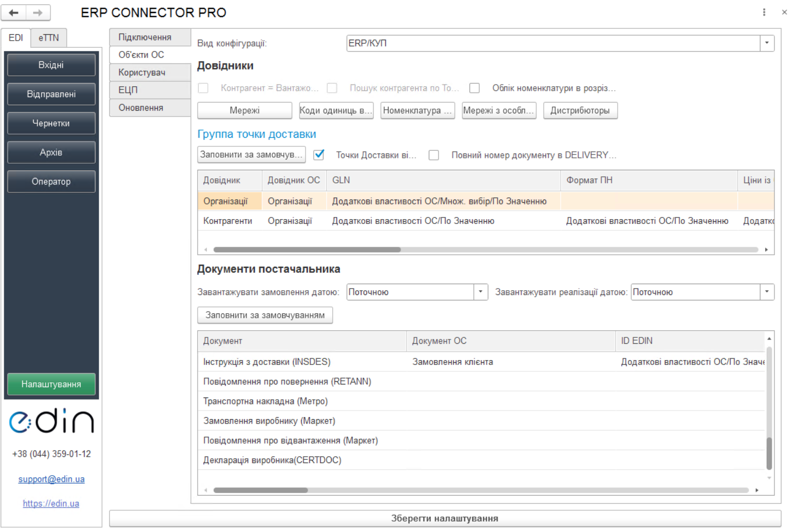
Task: Open the Підключення settings tab
Action: 145,37
